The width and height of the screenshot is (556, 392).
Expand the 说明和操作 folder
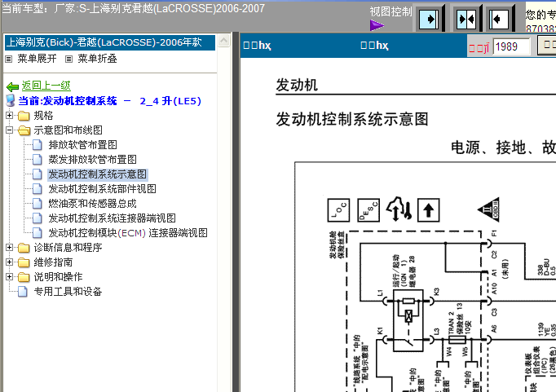click(x=10, y=276)
